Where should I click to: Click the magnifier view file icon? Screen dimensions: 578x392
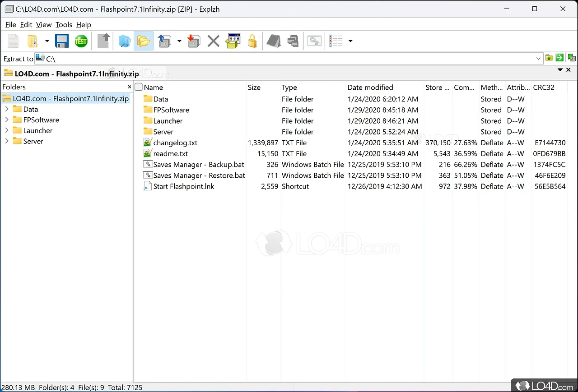click(x=124, y=42)
